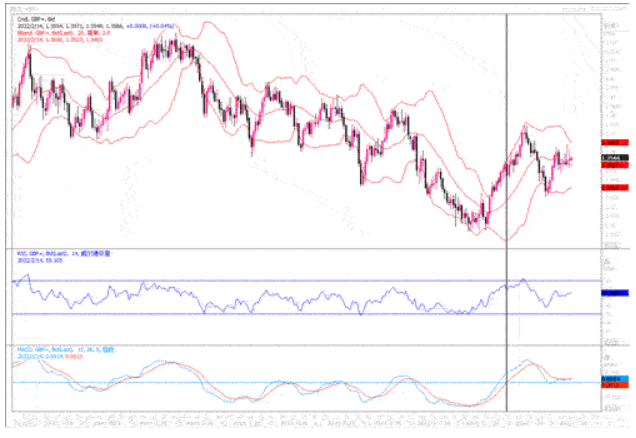636x438 pixels.
Task: Select the MACD cyan zero line
Action: pyautogui.click(x=300, y=382)
